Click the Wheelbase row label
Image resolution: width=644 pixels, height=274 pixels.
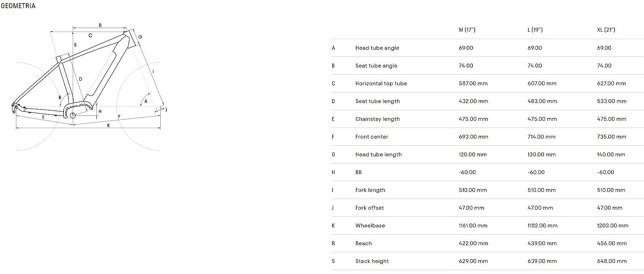(x=370, y=226)
